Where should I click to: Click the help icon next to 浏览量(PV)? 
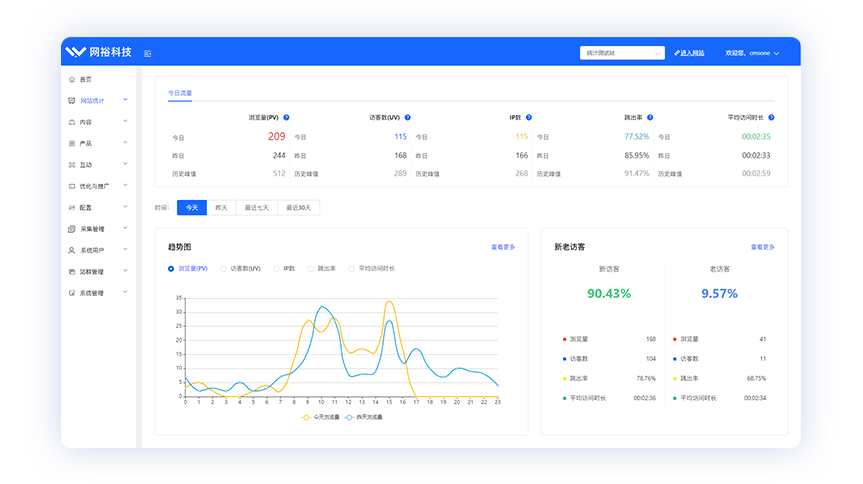(x=286, y=117)
